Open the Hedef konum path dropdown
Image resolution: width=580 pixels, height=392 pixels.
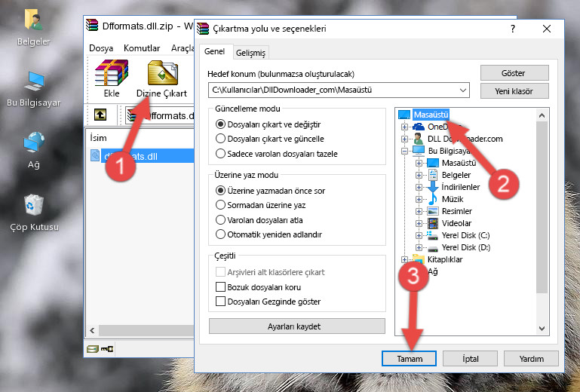[463, 90]
